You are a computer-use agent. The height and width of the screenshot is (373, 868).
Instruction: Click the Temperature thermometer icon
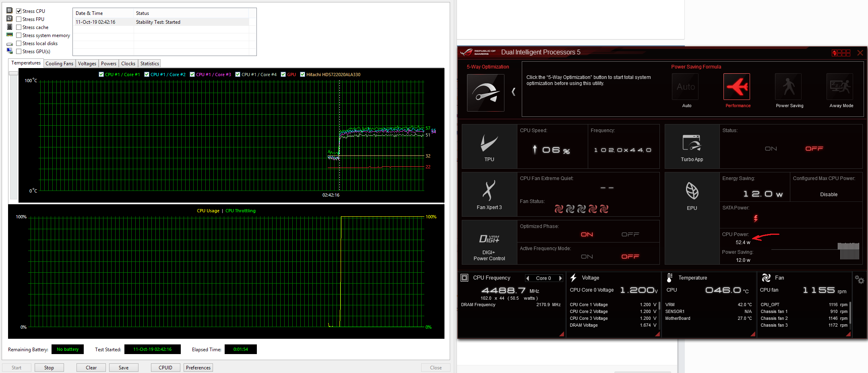(670, 278)
